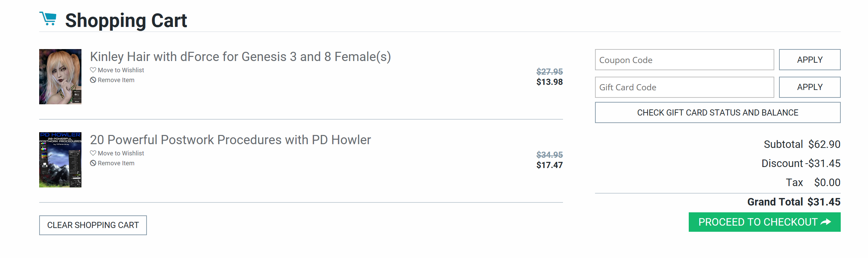Open the Kinley Hair product thumbnail
This screenshot has height=258, width=868.
[60, 77]
